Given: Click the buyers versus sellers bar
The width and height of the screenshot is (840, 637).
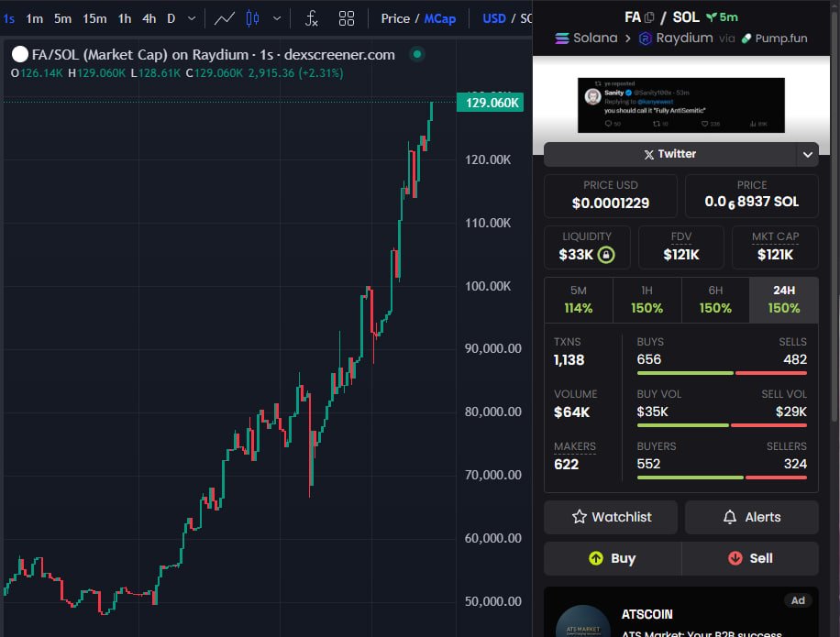Looking at the screenshot, I should pos(722,478).
